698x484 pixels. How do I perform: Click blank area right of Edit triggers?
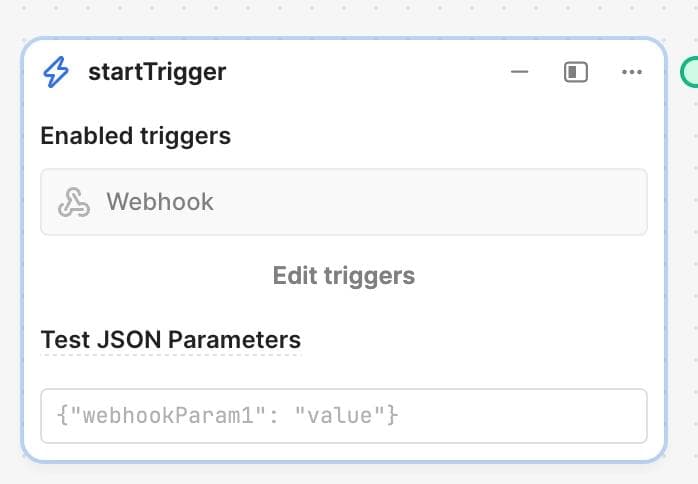click(540, 275)
